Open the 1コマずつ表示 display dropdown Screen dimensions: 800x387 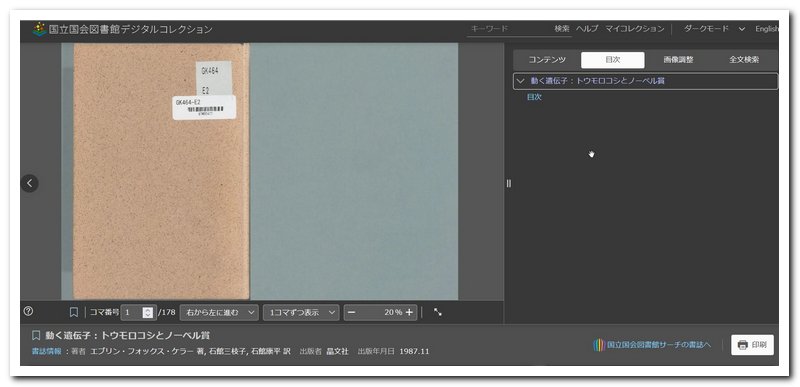301,313
